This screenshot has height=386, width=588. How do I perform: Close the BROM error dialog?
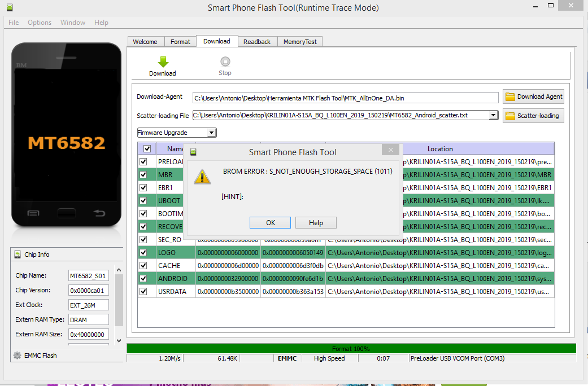coord(391,150)
